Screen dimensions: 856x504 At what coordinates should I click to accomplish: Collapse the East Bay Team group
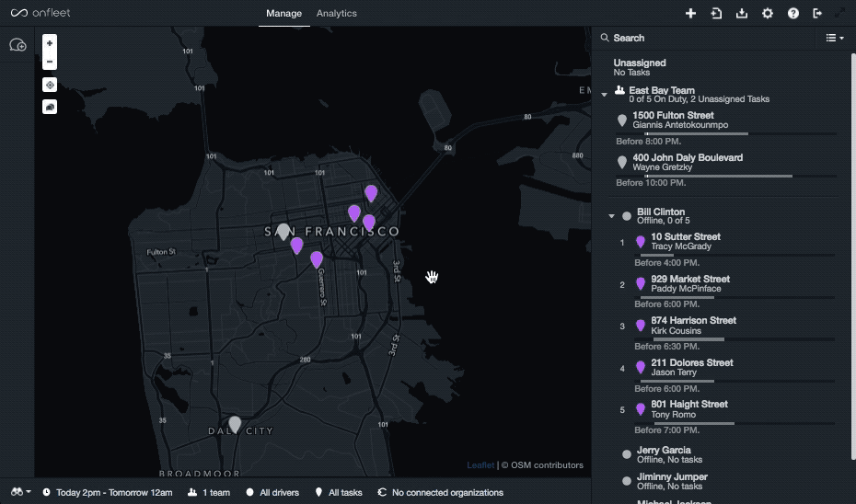(x=605, y=95)
